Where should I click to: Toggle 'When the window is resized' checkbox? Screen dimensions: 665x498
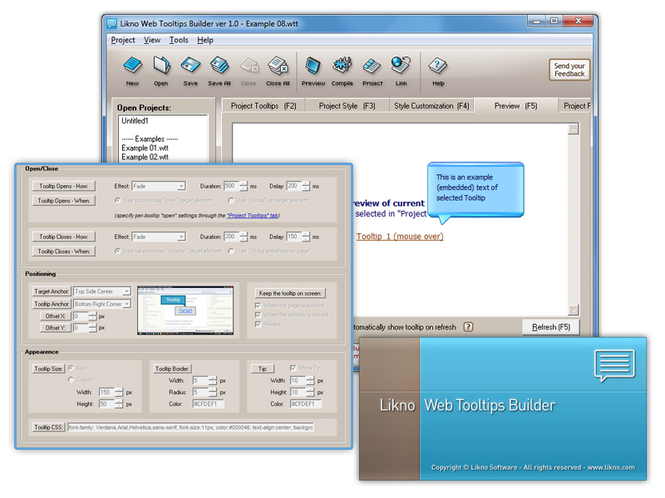pyautogui.click(x=257, y=315)
